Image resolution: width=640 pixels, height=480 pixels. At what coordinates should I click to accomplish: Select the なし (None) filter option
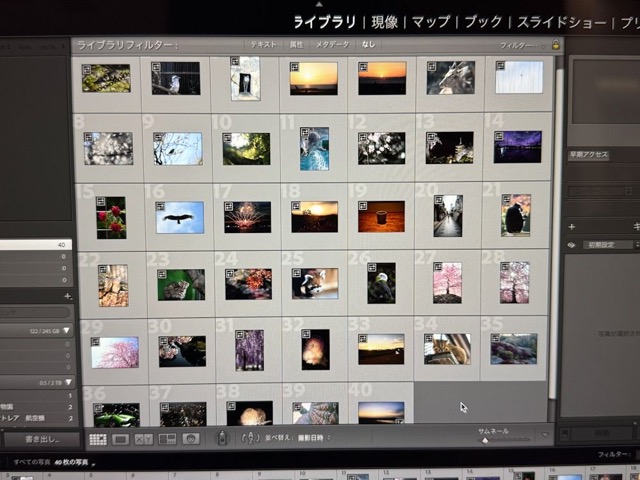coord(369,45)
